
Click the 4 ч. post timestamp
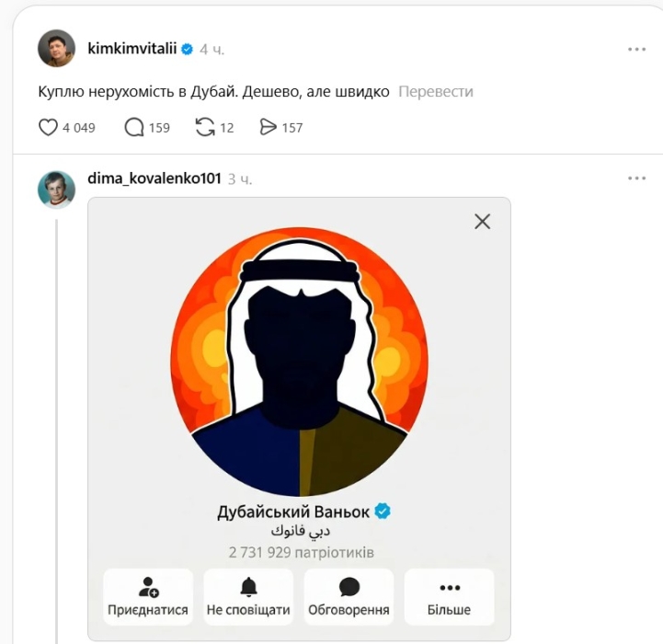[212, 49]
